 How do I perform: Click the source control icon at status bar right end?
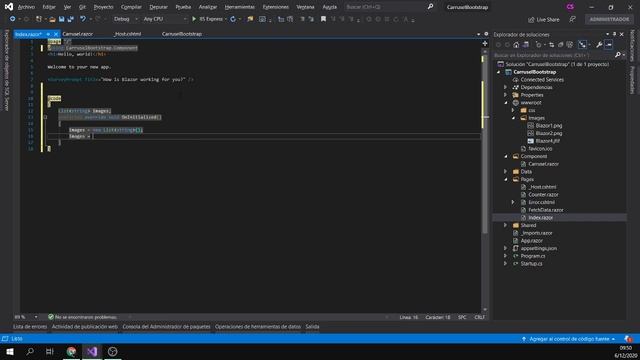point(629,339)
